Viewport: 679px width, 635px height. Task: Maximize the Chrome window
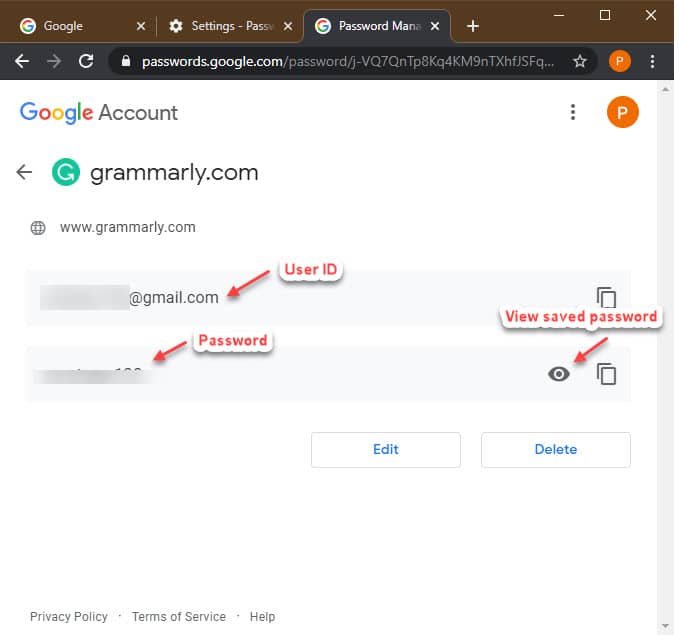605,15
